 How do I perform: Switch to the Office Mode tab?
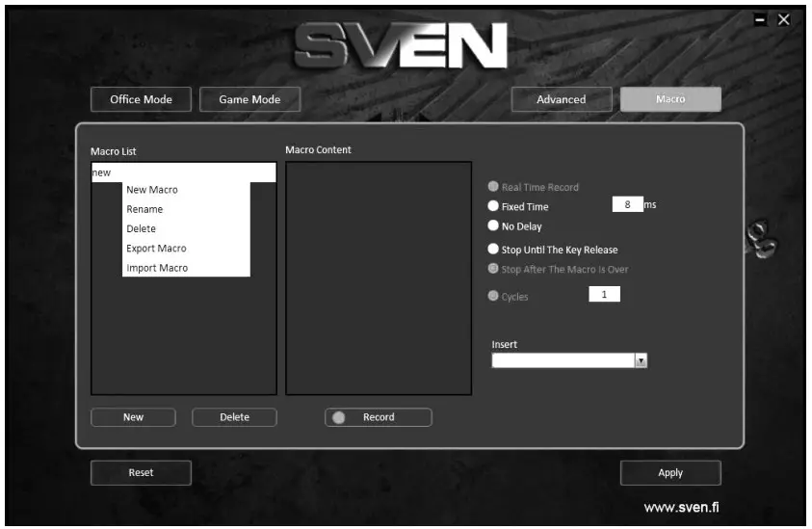click(x=141, y=99)
